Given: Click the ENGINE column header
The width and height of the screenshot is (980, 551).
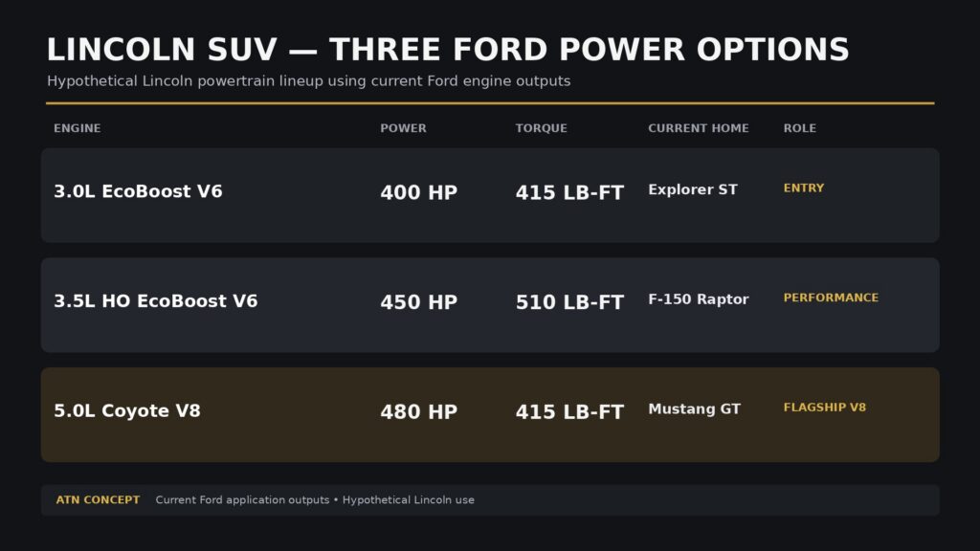Looking at the screenshot, I should [77, 128].
